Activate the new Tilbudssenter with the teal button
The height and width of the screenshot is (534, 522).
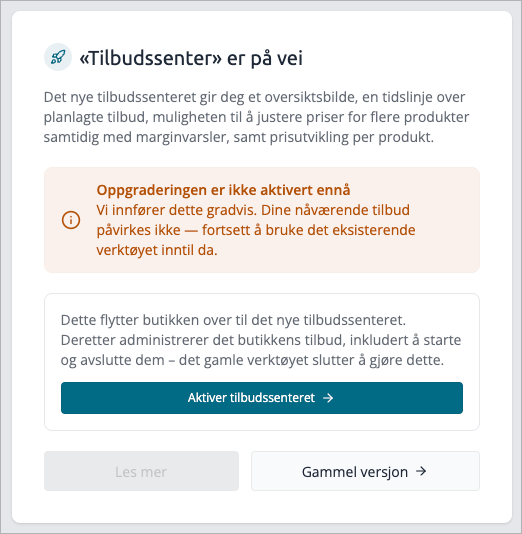tap(262, 398)
